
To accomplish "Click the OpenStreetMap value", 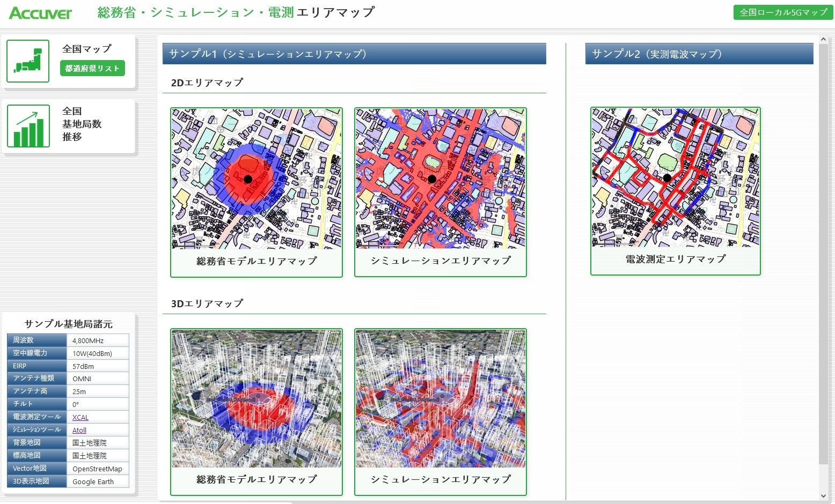I will 97,469.
